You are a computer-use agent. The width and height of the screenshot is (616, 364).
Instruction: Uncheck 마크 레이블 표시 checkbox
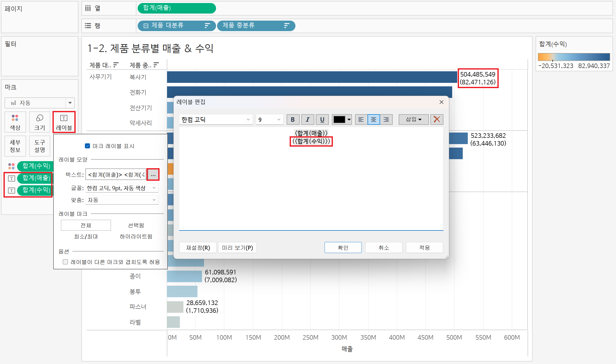point(87,146)
